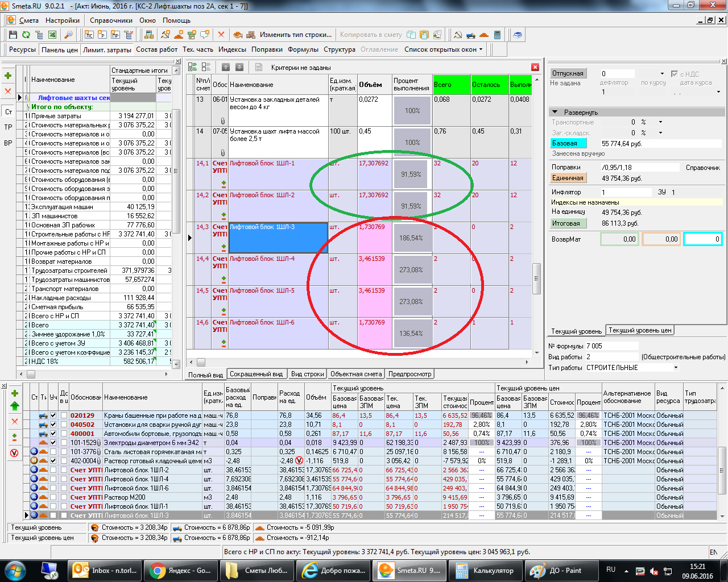Image resolution: width=728 pixels, height=582 pixels.
Task: Open Calculator from the Windows taskbar
Action: point(486,571)
